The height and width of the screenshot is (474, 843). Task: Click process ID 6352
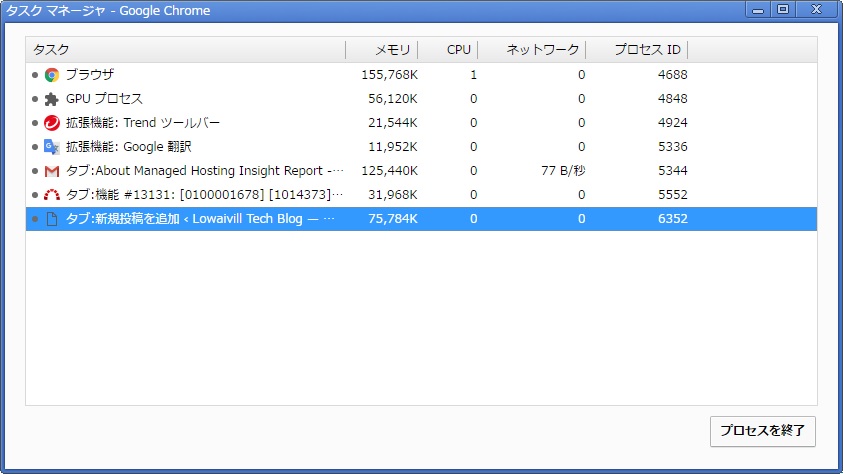pyautogui.click(x=673, y=219)
